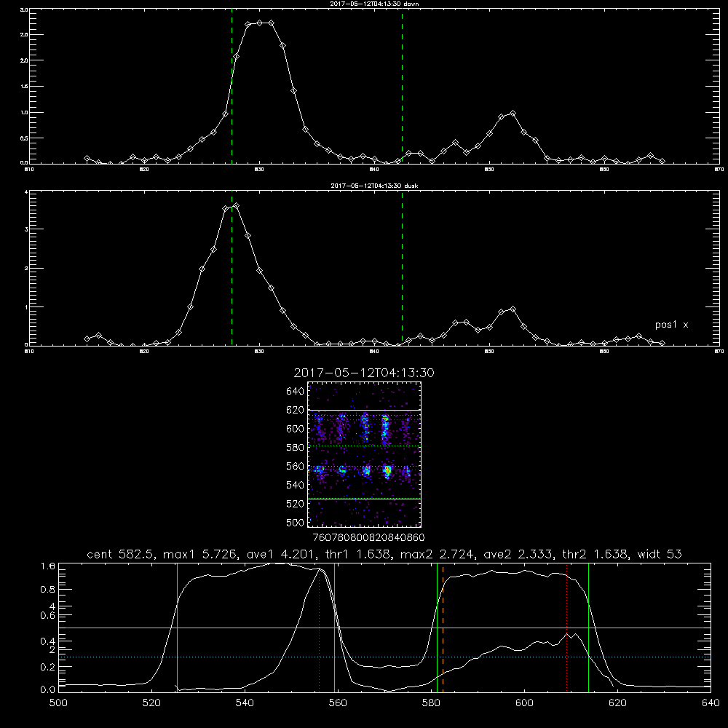This screenshot has width=728, height=728.
Task: Select the 'ave2 2.333' value in stats line
Action: [518, 554]
